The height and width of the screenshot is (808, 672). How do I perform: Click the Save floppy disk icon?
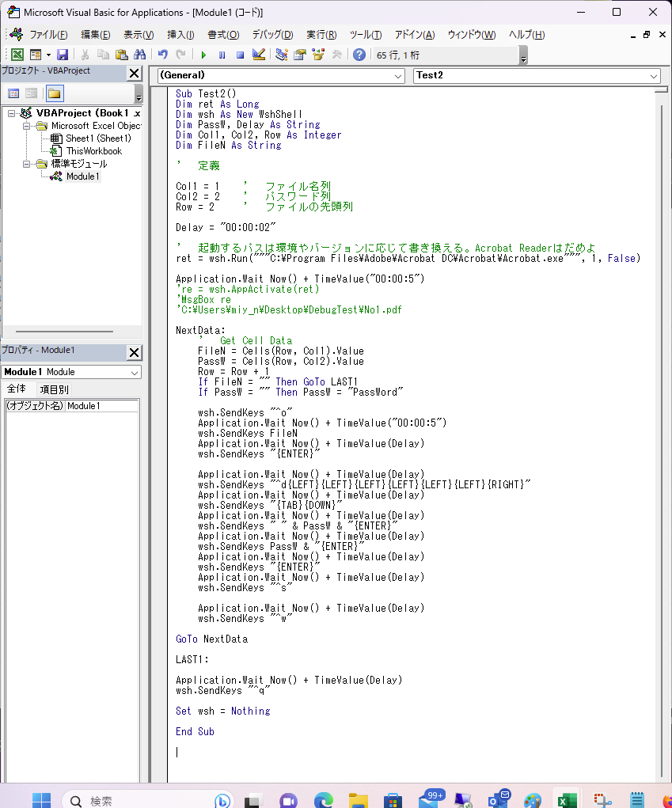point(63,54)
